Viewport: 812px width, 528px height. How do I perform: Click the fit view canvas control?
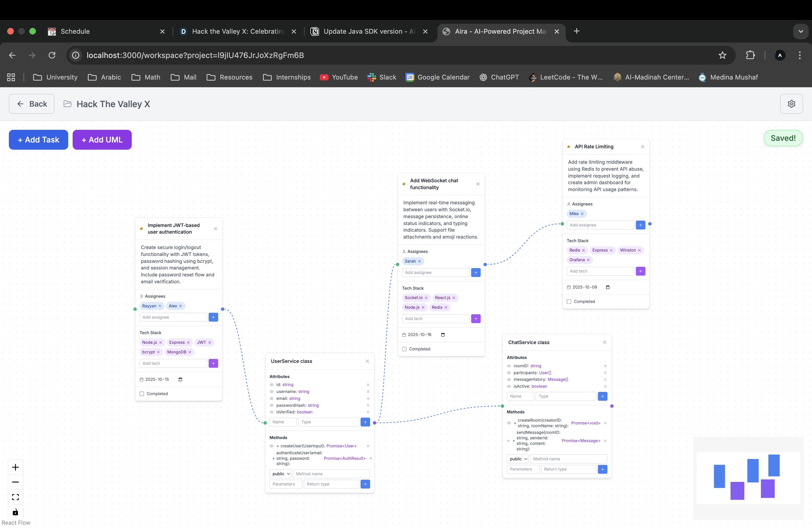[15, 497]
